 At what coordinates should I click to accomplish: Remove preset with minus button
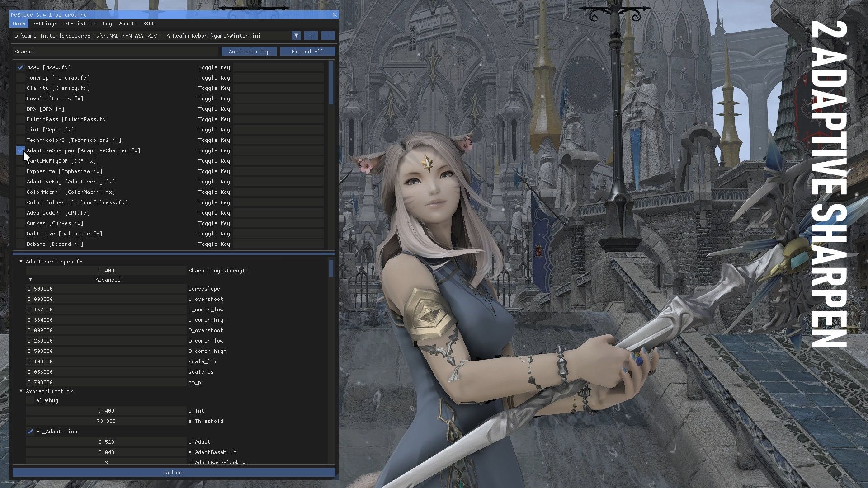point(328,36)
